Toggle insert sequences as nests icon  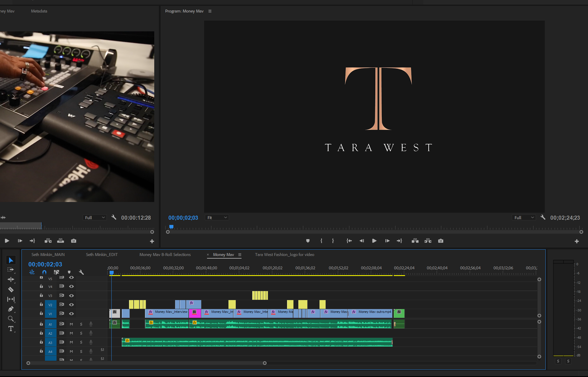tap(32, 272)
